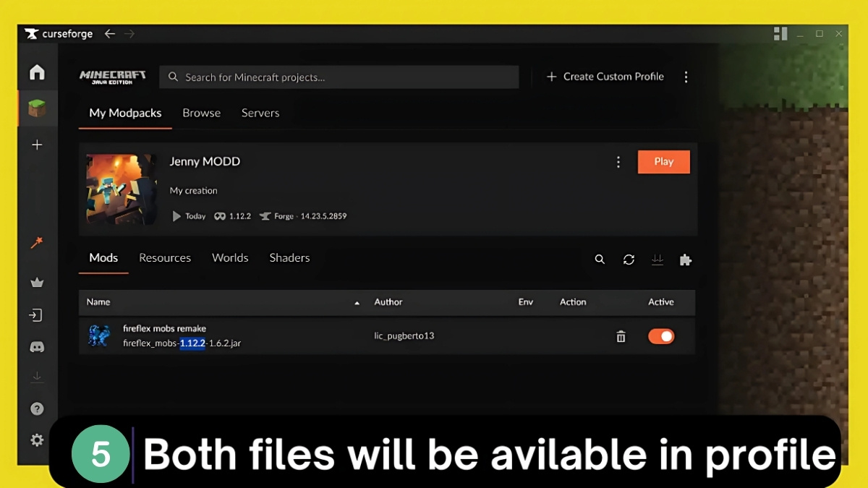Open the crown premium icon in sidebar
The width and height of the screenshot is (868, 488).
coord(37,283)
